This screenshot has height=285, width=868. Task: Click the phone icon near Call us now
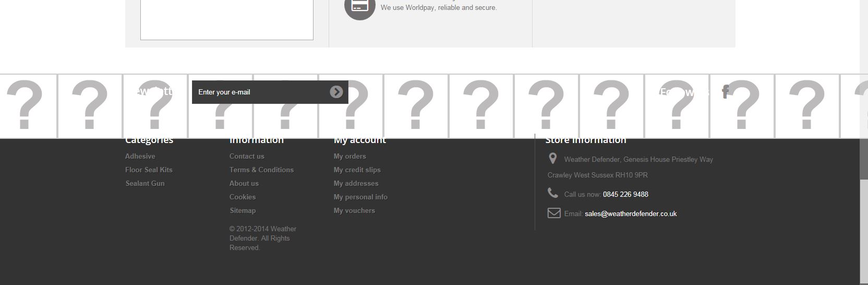pos(553,193)
